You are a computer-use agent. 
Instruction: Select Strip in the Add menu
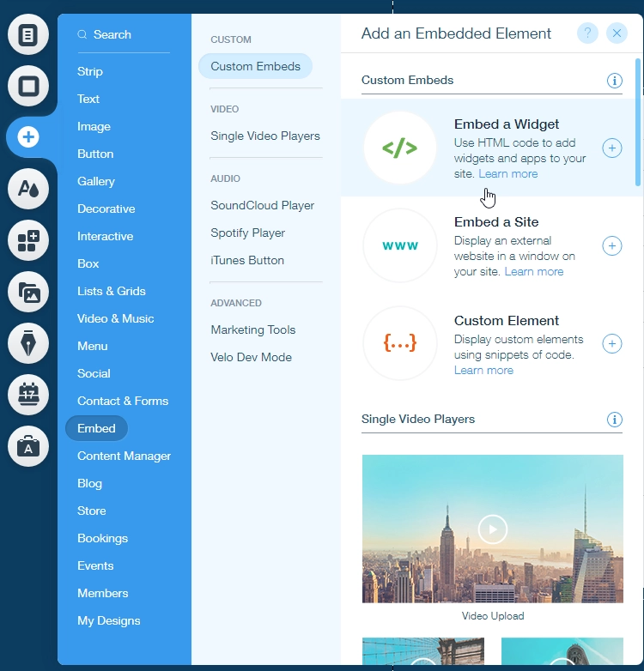pos(90,71)
